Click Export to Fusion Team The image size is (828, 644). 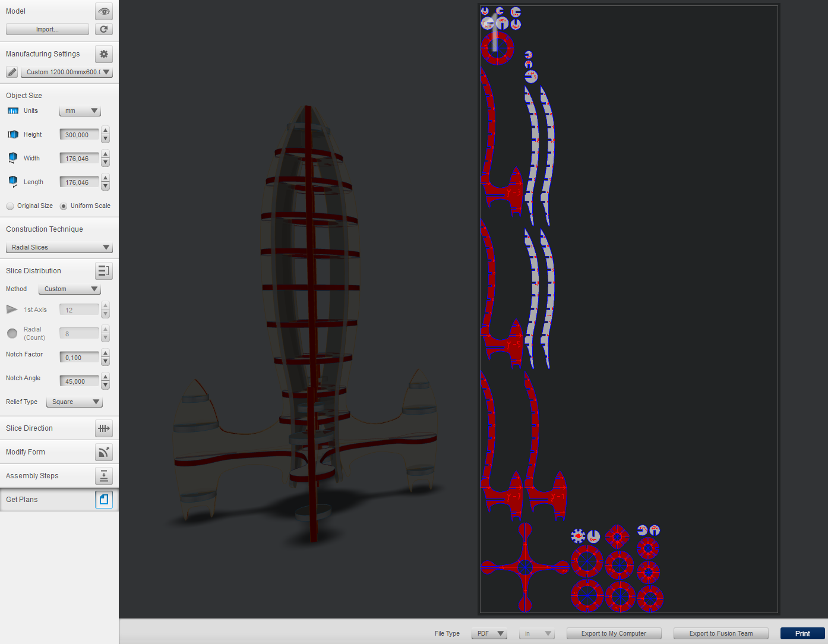[x=721, y=633]
